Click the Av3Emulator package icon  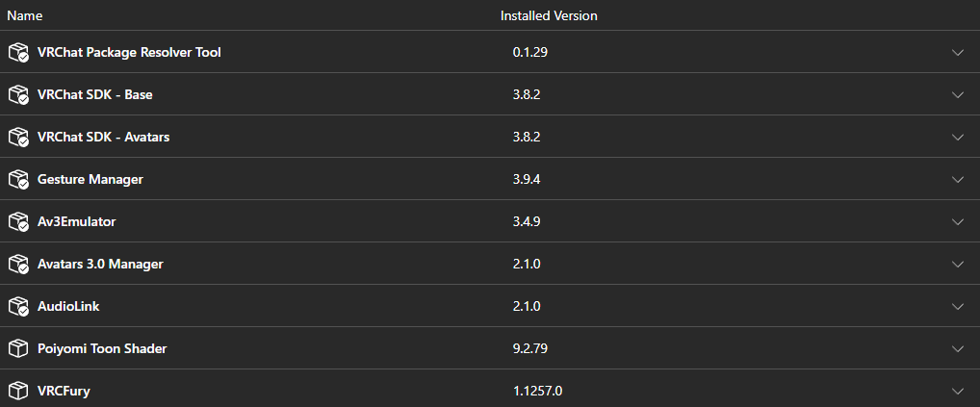pos(18,222)
